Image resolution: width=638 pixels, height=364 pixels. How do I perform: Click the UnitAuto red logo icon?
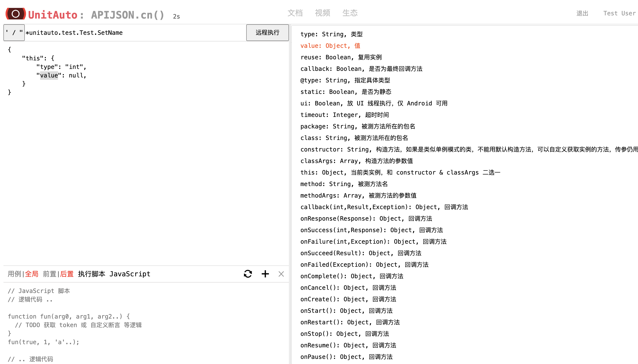pos(16,14)
